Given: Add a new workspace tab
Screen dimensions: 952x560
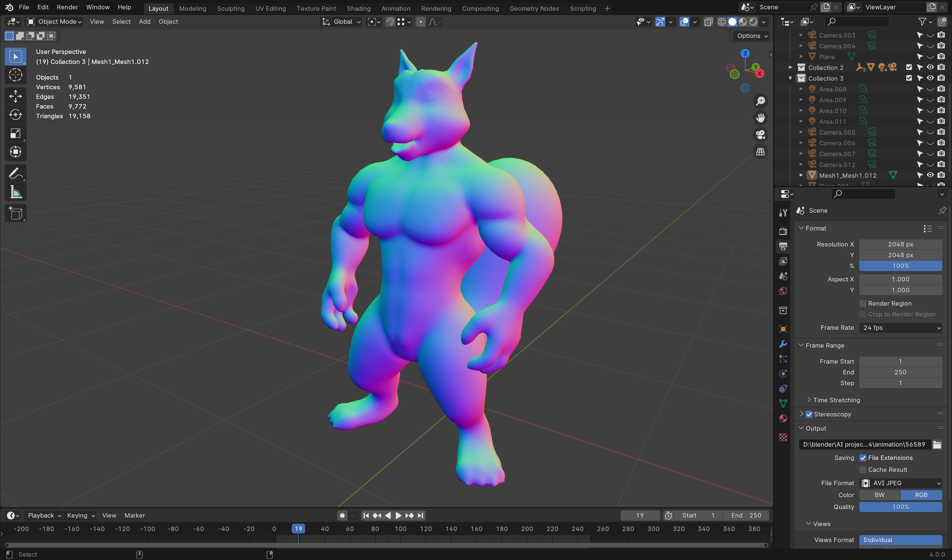Looking at the screenshot, I should point(607,8).
